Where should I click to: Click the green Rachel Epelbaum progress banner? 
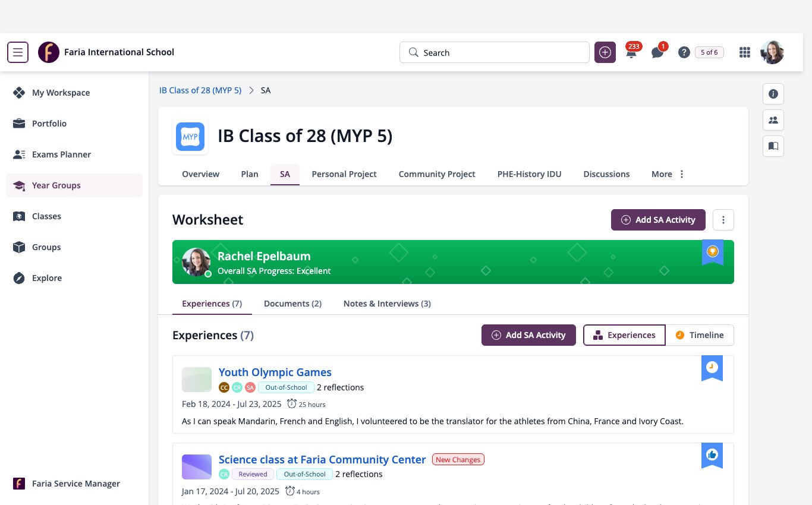pyautogui.click(x=453, y=262)
